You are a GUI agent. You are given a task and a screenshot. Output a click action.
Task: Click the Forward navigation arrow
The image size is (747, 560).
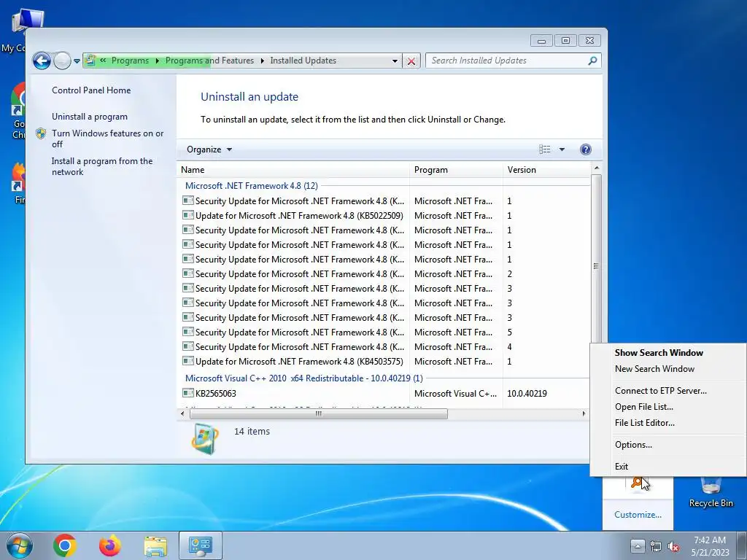click(x=62, y=61)
